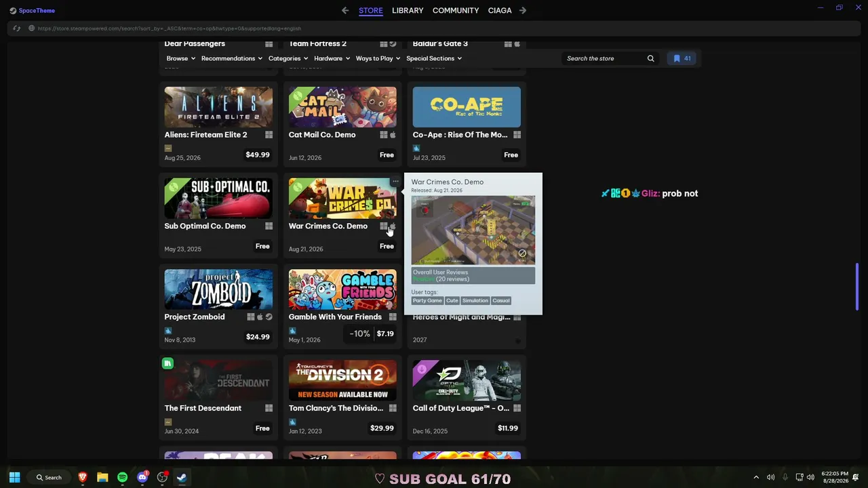868x488 pixels.
Task: Switch to the STORE tab
Action: click(371, 10)
